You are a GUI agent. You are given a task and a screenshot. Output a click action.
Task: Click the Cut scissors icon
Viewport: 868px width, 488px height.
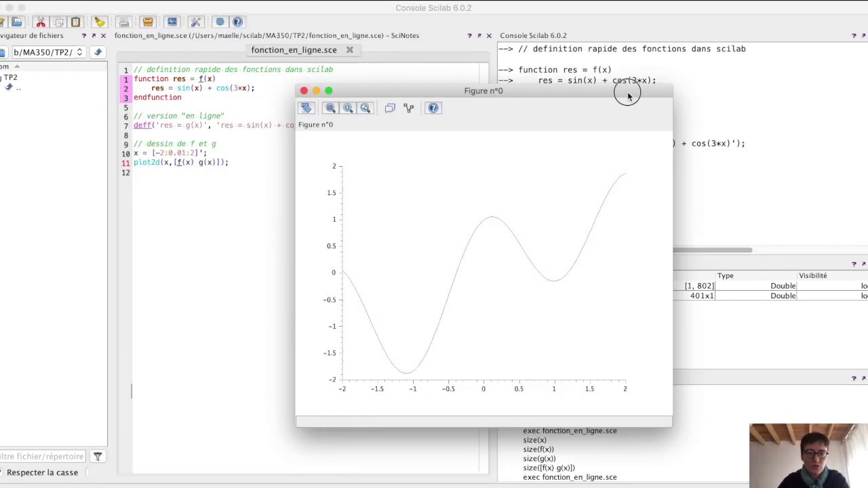[41, 22]
